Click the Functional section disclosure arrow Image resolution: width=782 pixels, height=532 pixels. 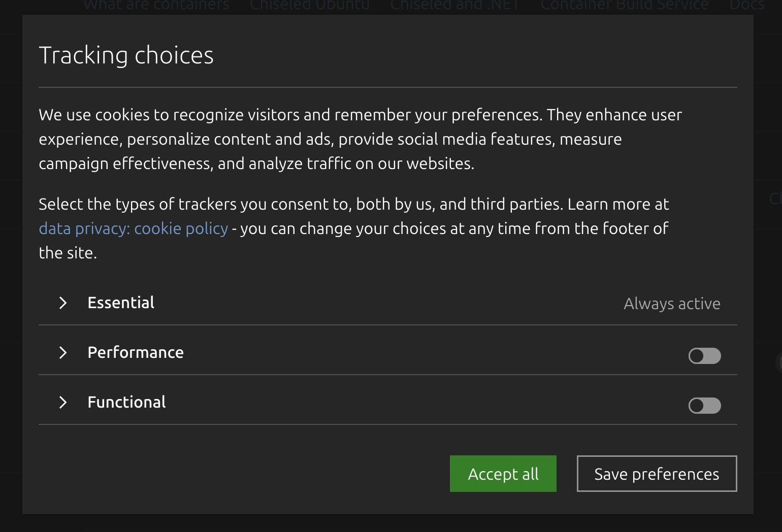63,402
